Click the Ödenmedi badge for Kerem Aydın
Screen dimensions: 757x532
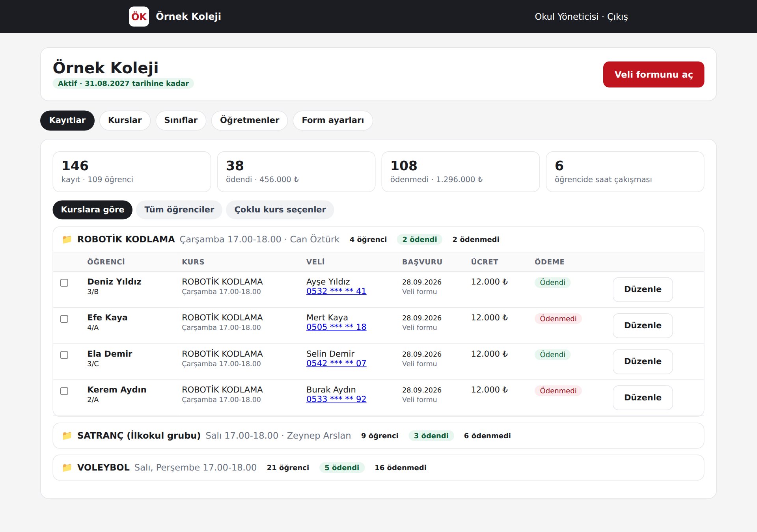(x=558, y=391)
